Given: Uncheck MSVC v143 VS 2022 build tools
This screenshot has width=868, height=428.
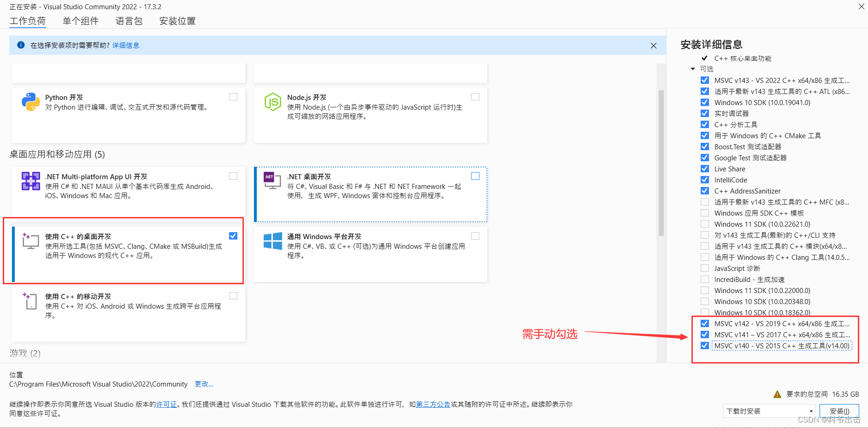Looking at the screenshot, I should (x=705, y=80).
